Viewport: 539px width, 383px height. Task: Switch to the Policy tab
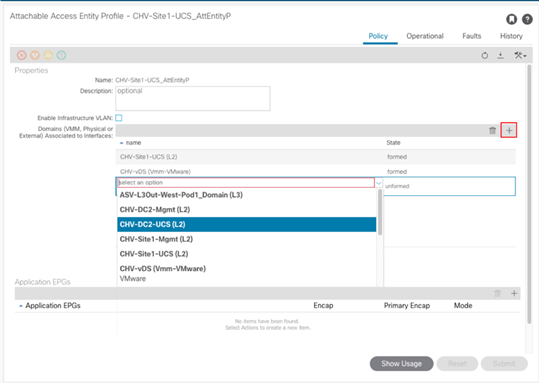[378, 36]
